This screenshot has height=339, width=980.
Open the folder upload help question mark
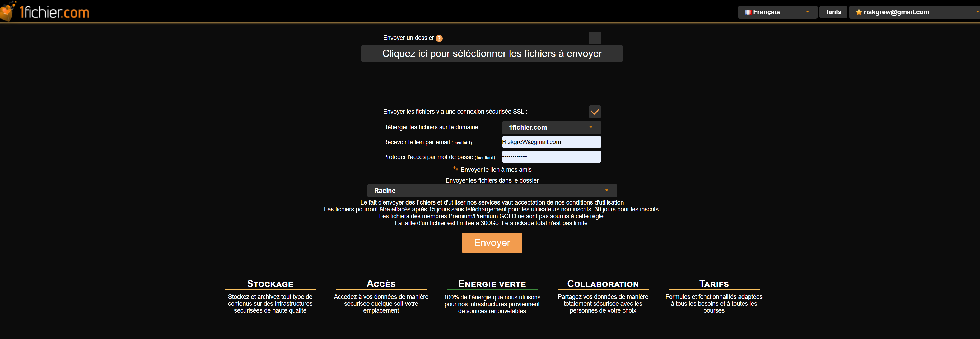pos(439,38)
